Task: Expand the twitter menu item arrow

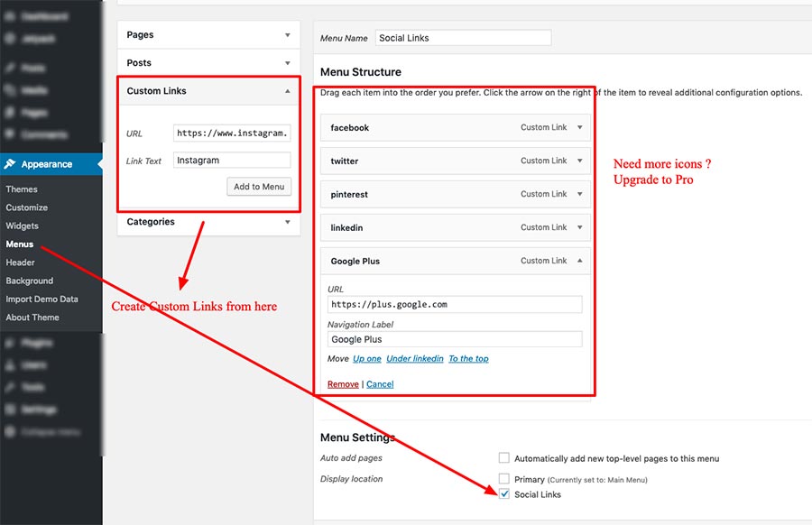Action: click(x=580, y=161)
